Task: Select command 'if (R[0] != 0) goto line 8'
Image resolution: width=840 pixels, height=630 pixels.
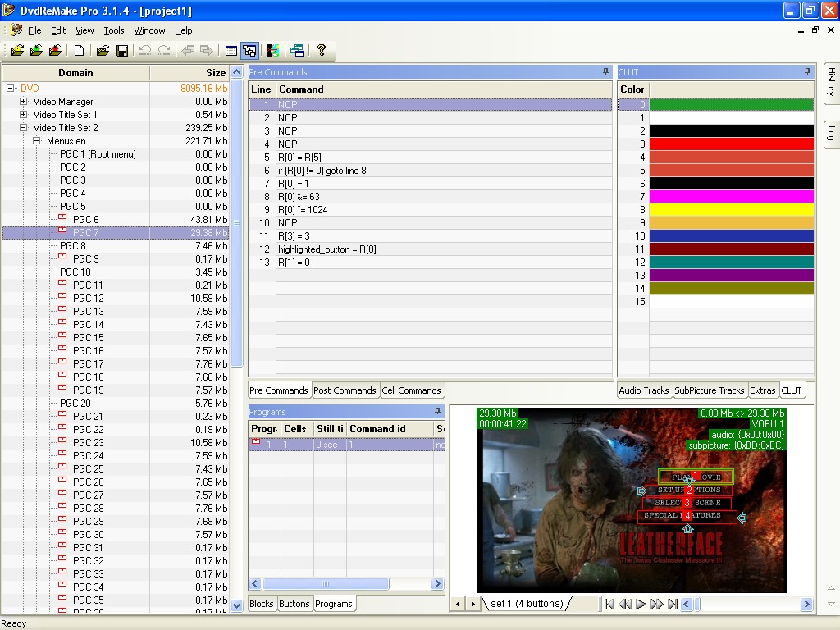Action: [x=430, y=171]
